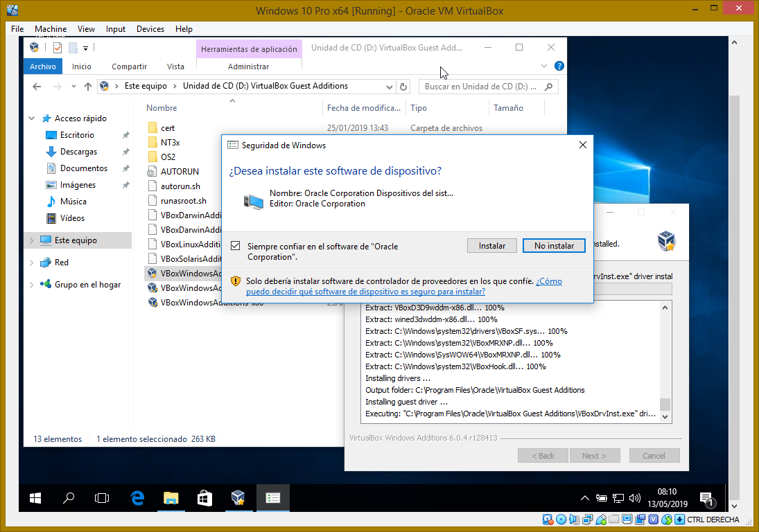
Task: Launch Microsoft Edge from the taskbar
Action: [x=137, y=497]
